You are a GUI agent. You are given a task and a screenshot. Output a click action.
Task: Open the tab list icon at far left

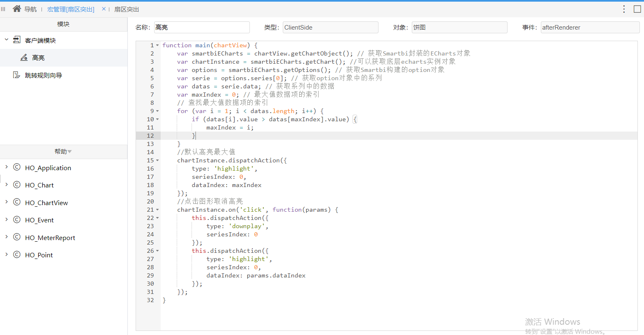point(3,9)
